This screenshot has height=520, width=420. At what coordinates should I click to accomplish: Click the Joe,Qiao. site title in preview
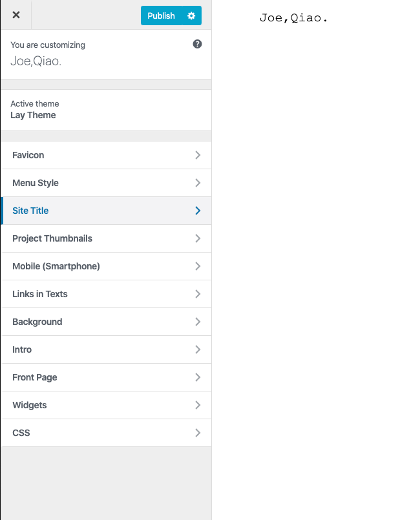[294, 18]
